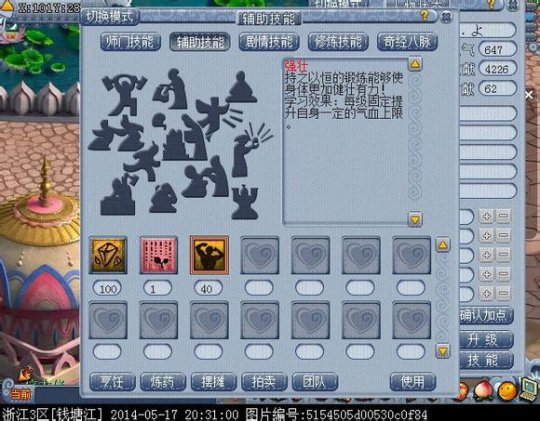Click 技能 skills button in character panel
The height and width of the screenshot is (421, 540).
(486, 360)
